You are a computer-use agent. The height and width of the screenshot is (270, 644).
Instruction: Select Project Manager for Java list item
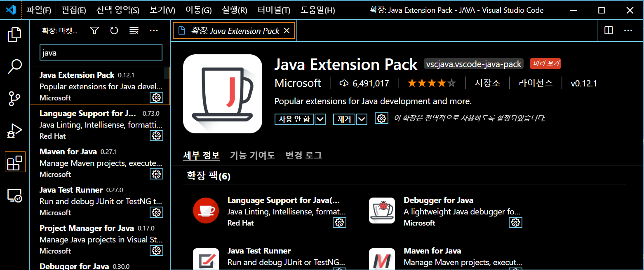pos(100,239)
